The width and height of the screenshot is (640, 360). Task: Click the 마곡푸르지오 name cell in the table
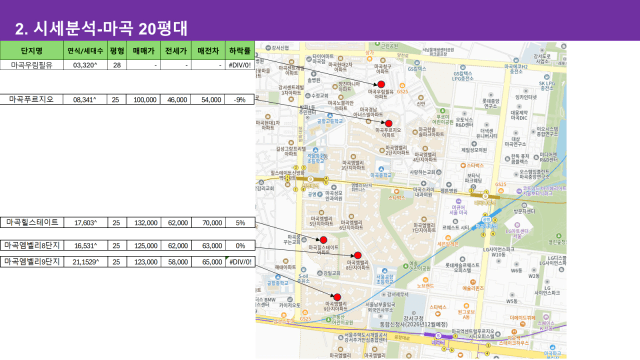coord(31,99)
